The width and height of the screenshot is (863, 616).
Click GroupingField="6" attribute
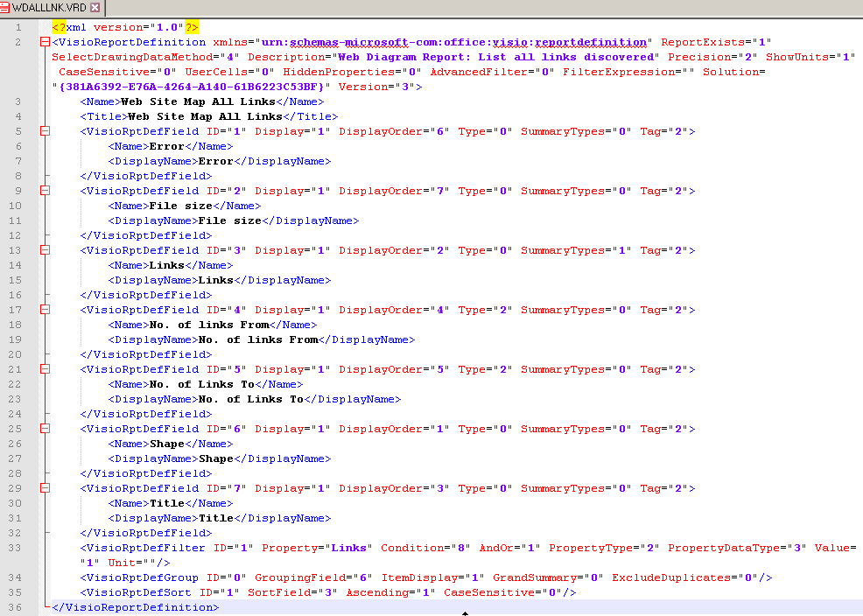coord(313,577)
